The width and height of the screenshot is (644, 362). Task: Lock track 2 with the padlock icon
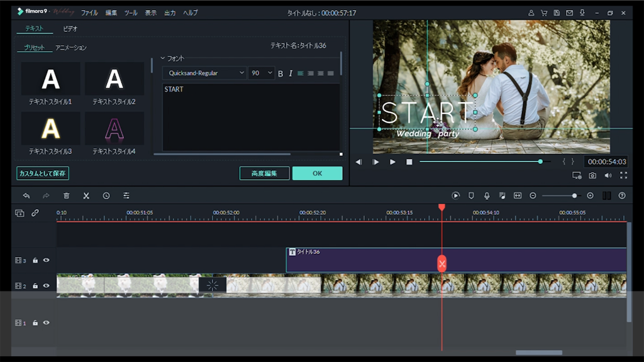[x=35, y=286]
